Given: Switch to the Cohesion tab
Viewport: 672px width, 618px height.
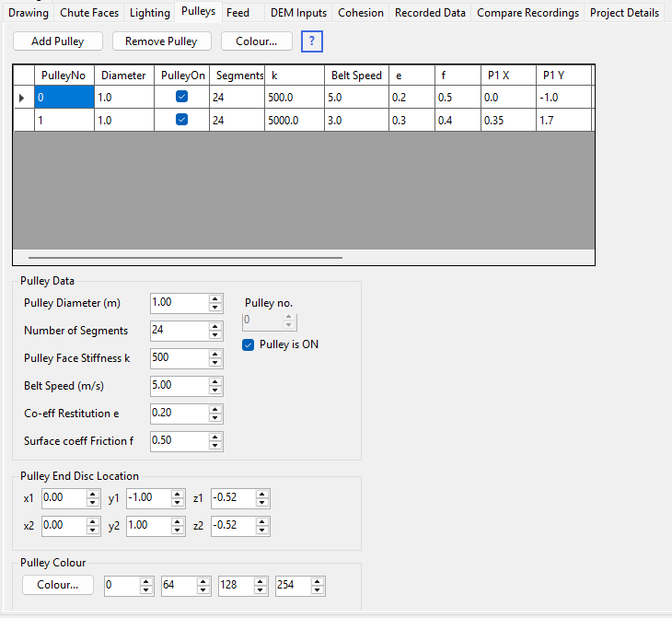Looking at the screenshot, I should tap(361, 13).
